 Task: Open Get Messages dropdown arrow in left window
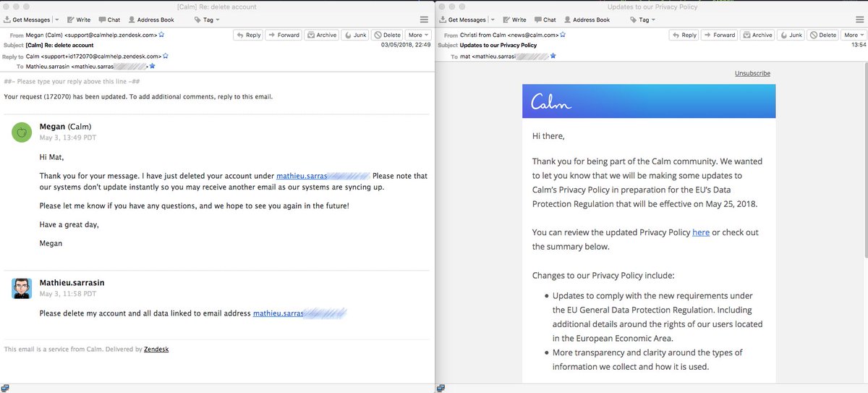pos(57,20)
